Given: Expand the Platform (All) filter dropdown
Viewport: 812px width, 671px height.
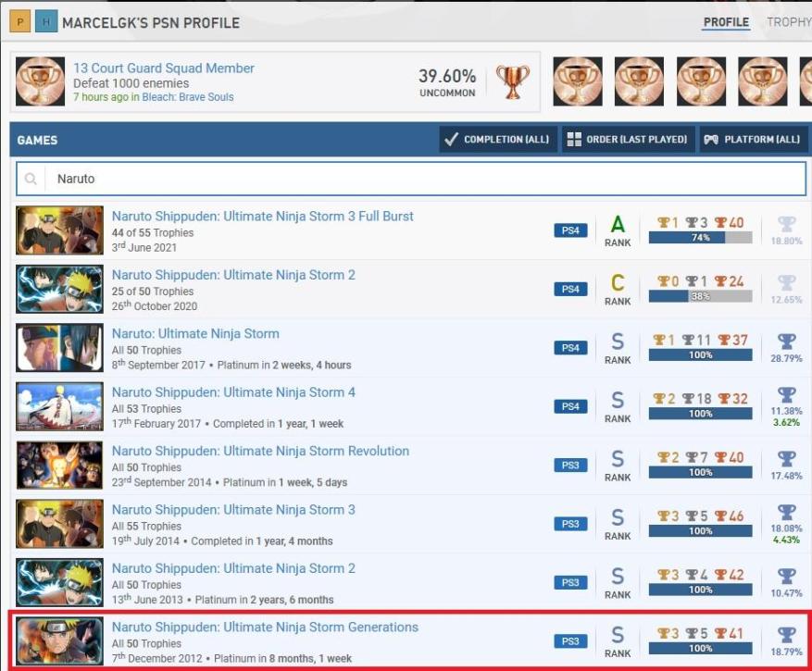Looking at the screenshot, I should tap(752, 140).
